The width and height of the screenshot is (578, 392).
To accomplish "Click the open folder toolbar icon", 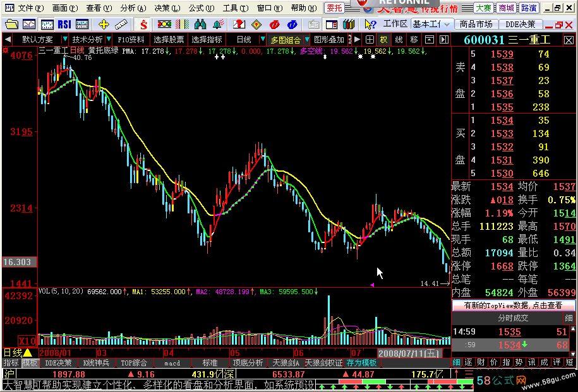I will tap(11, 25).
